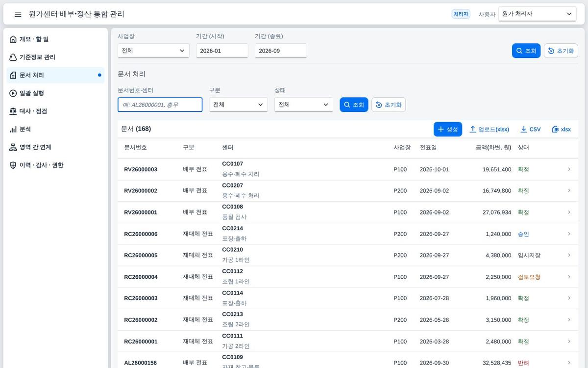Click the network icon for 영역 간 연계
Viewport: 588px width, 368px height.
tap(13, 147)
